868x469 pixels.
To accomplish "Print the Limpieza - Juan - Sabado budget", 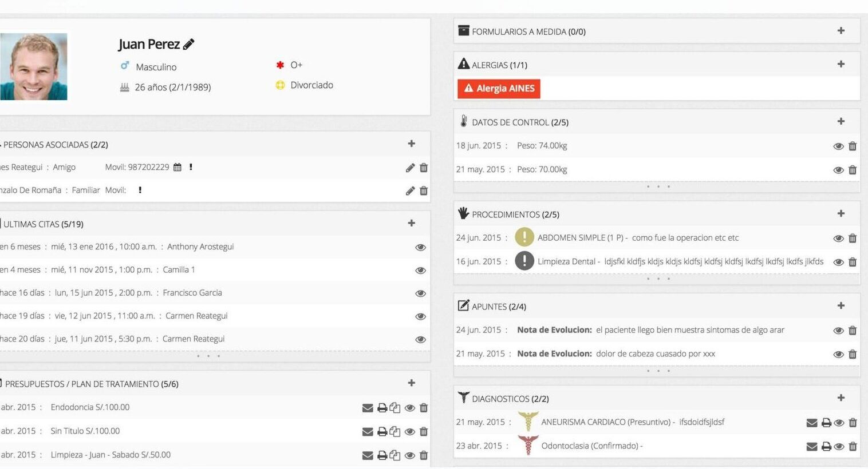I will (x=382, y=456).
